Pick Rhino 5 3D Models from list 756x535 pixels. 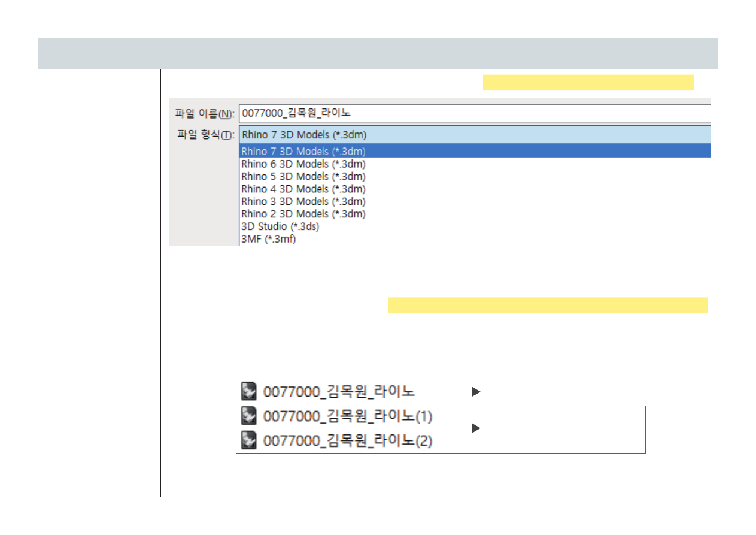tap(303, 176)
